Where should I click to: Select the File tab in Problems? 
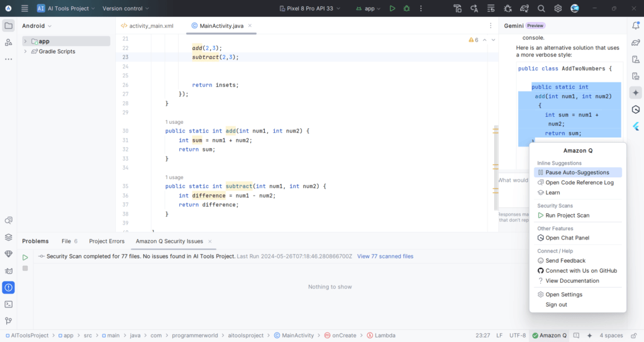click(x=69, y=241)
